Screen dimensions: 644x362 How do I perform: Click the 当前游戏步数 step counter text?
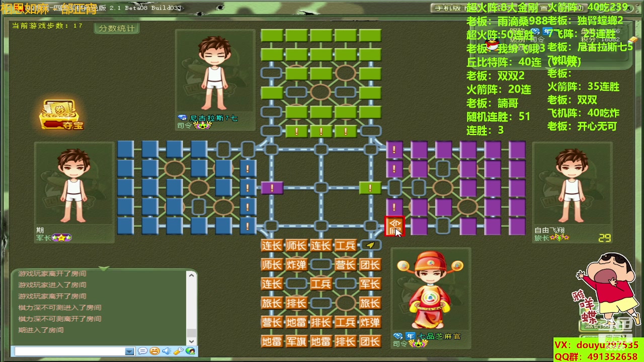click(x=47, y=26)
